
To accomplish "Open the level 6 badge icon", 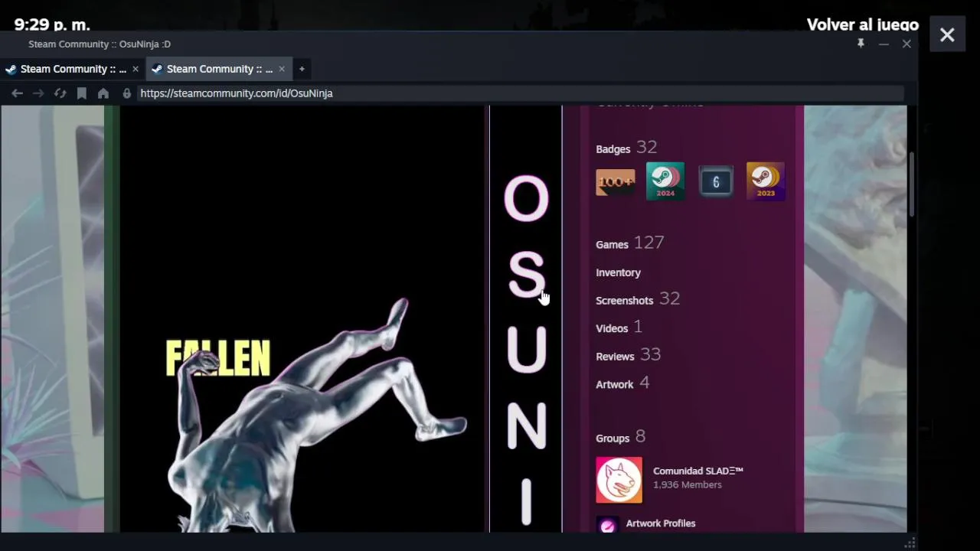I will 716,181.
